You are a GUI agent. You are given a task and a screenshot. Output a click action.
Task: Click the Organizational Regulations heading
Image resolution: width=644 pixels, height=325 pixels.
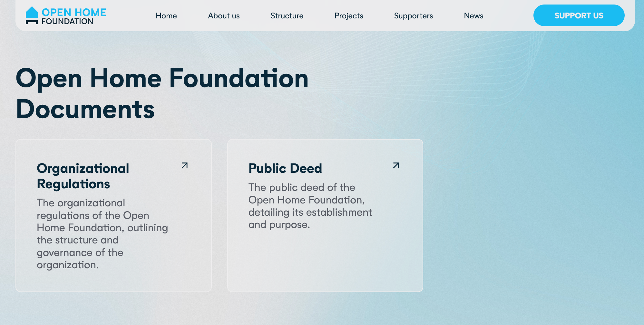[83, 176]
